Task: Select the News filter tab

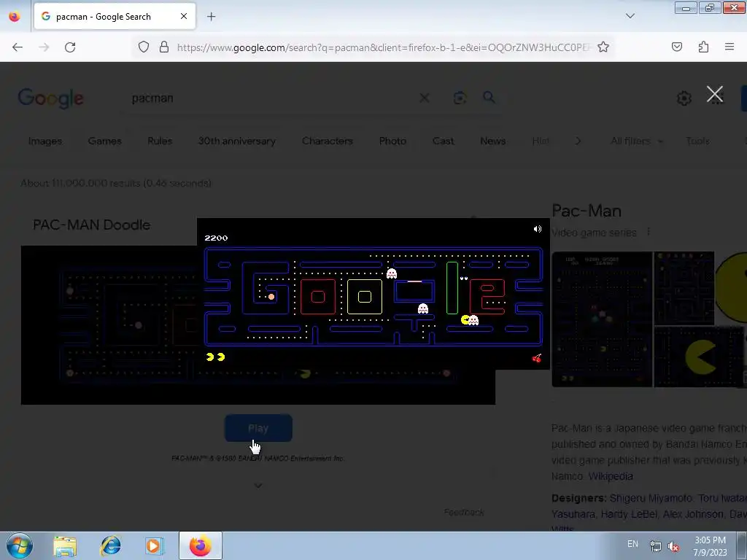Action: pyautogui.click(x=492, y=141)
